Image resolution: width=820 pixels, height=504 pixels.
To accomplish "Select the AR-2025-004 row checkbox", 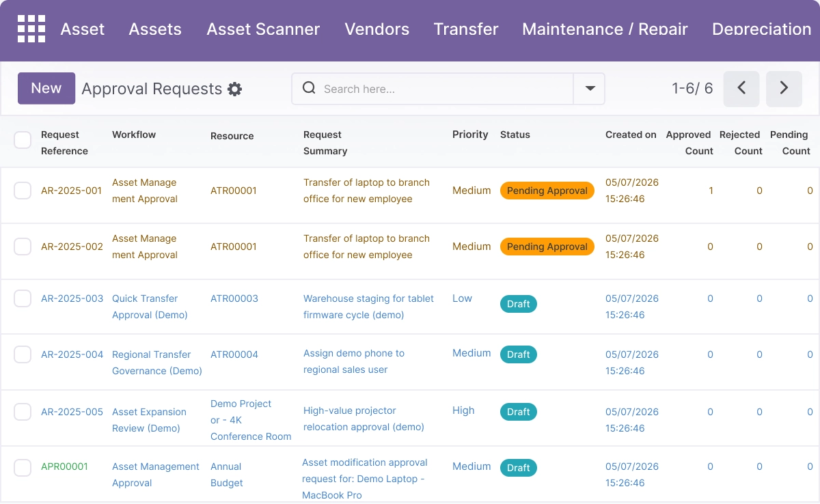I will (x=23, y=354).
